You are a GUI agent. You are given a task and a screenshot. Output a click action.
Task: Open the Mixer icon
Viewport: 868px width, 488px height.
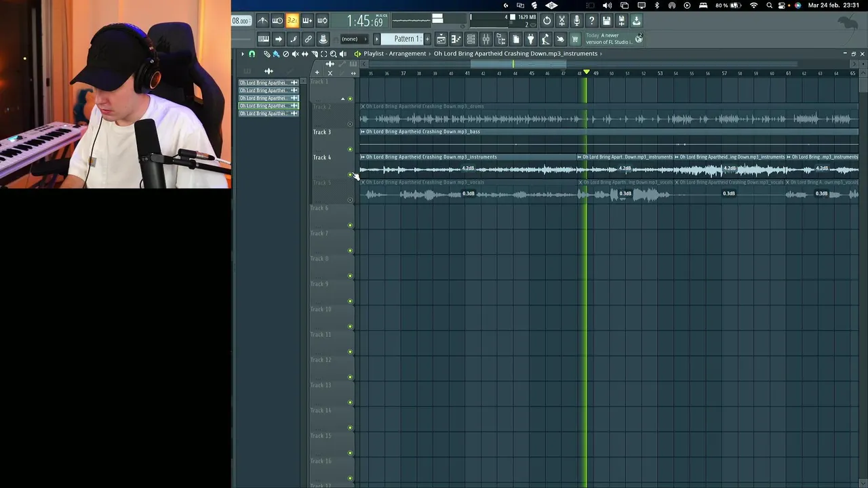tap(486, 39)
